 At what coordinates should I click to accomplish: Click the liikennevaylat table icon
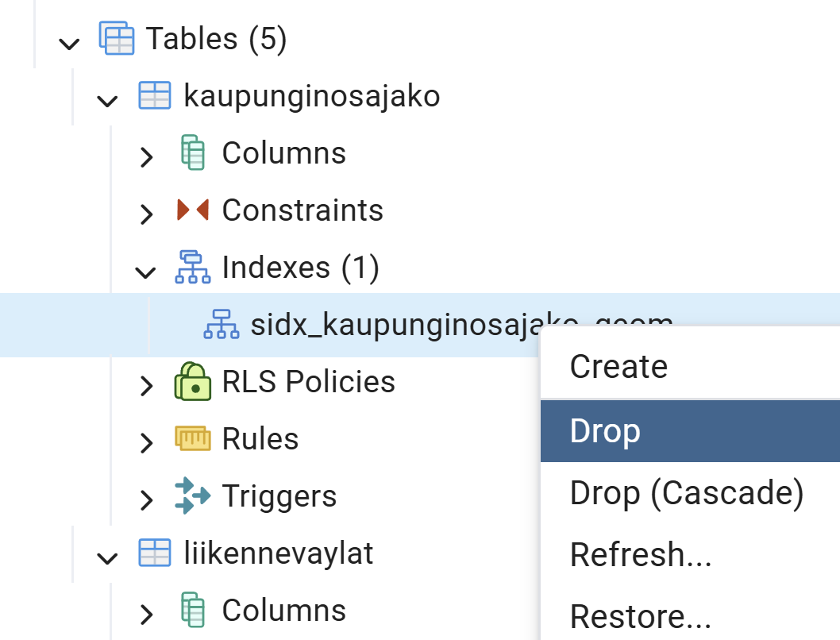tap(155, 553)
